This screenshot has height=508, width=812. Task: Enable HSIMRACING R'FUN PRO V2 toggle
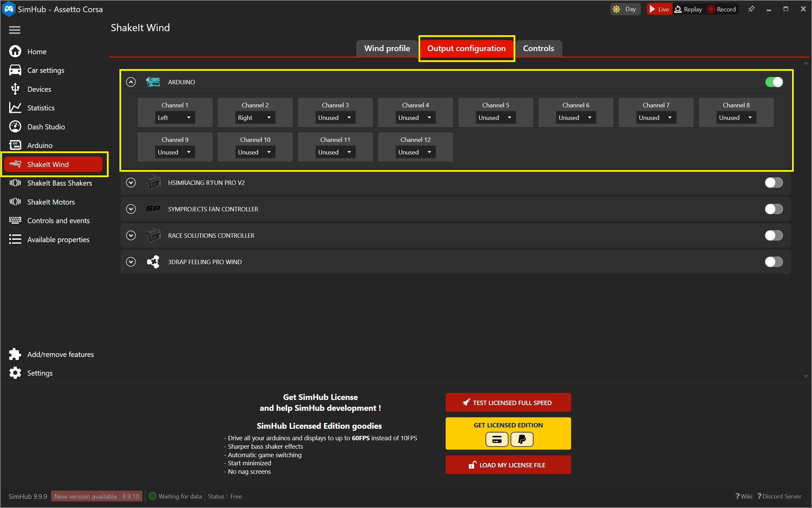tap(774, 183)
